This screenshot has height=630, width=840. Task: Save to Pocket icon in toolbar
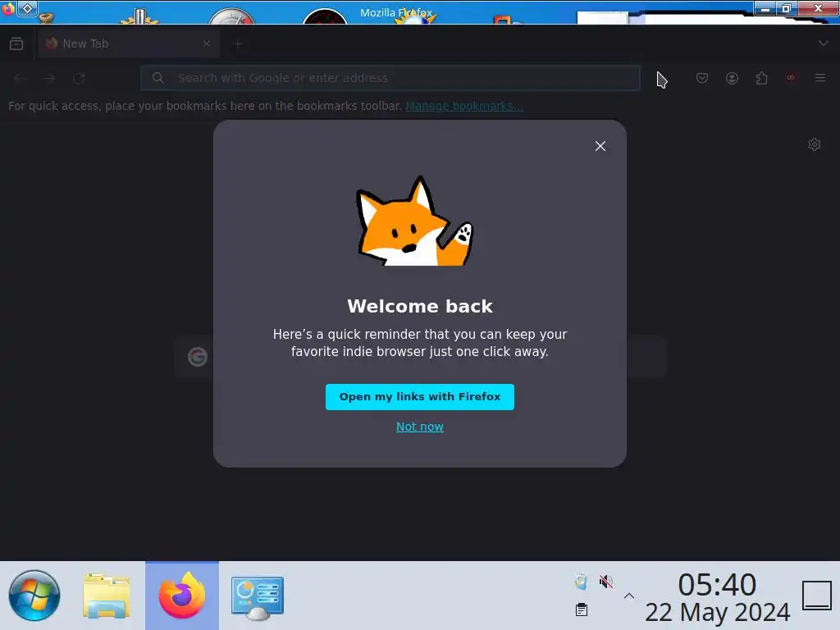tap(702, 78)
